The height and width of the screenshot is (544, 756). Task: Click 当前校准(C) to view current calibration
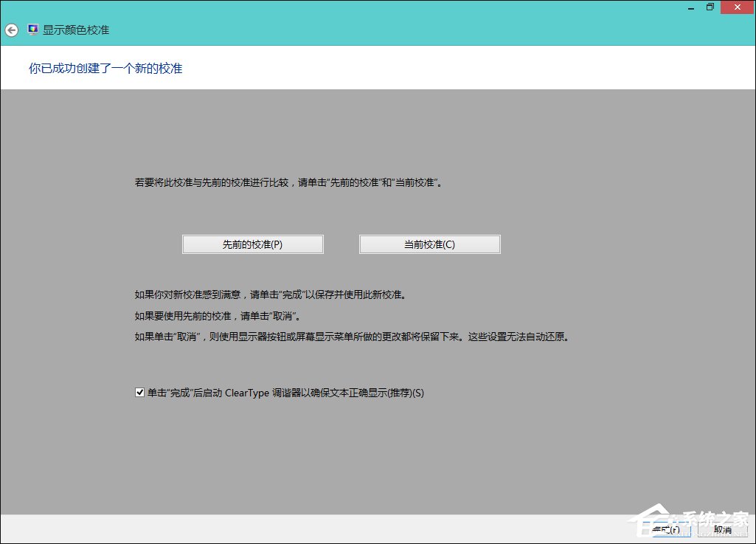[x=429, y=244]
